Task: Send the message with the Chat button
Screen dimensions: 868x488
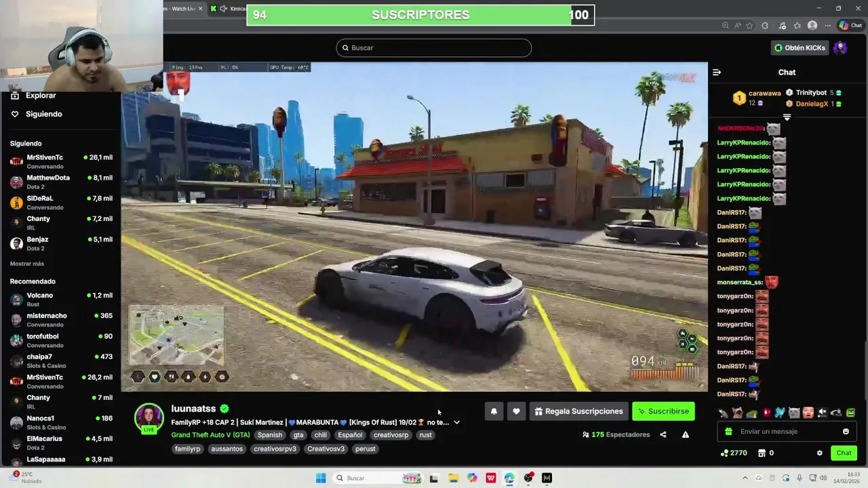Action: tap(844, 453)
